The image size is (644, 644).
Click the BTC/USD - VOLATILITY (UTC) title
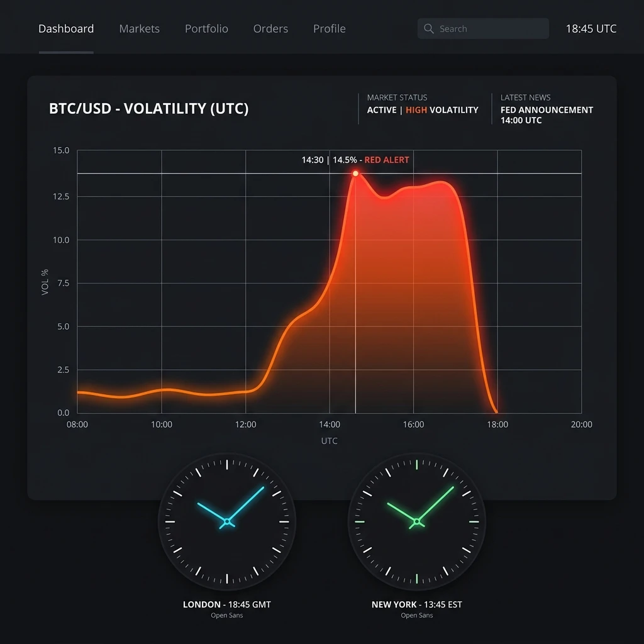148,109
